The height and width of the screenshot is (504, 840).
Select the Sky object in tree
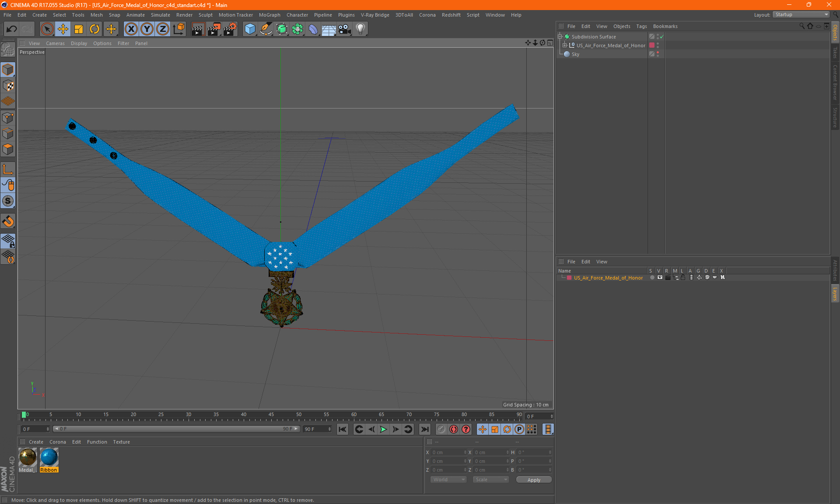(575, 54)
